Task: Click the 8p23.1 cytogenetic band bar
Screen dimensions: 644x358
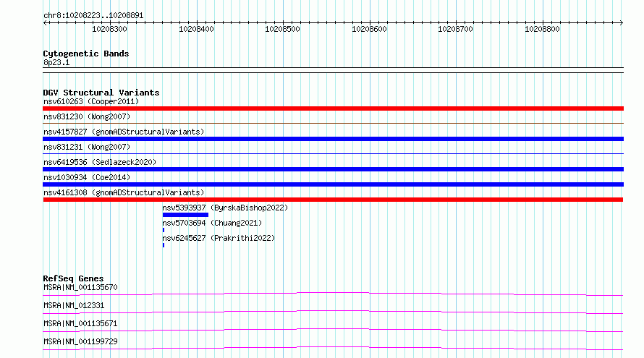Action: coord(333,70)
